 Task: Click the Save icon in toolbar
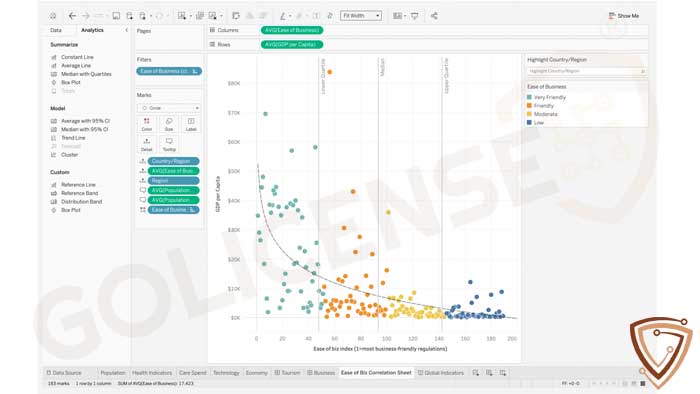point(116,16)
